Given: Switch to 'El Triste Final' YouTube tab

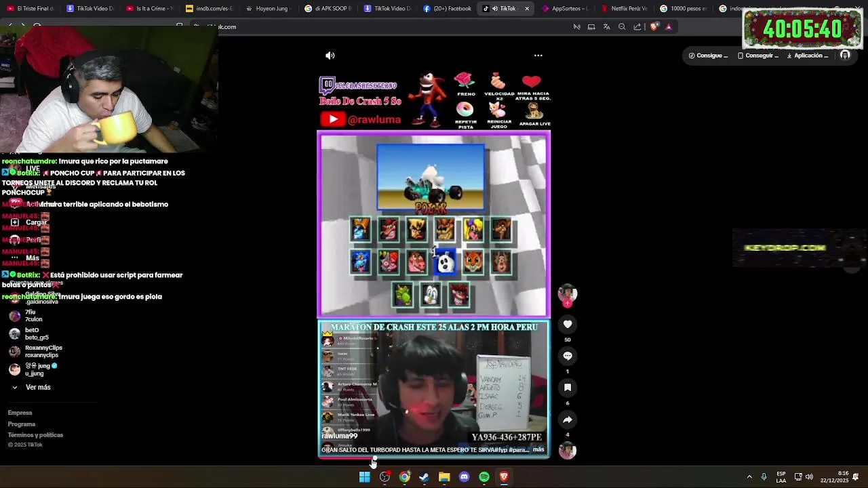Looking at the screenshot, I should pos(31,9).
